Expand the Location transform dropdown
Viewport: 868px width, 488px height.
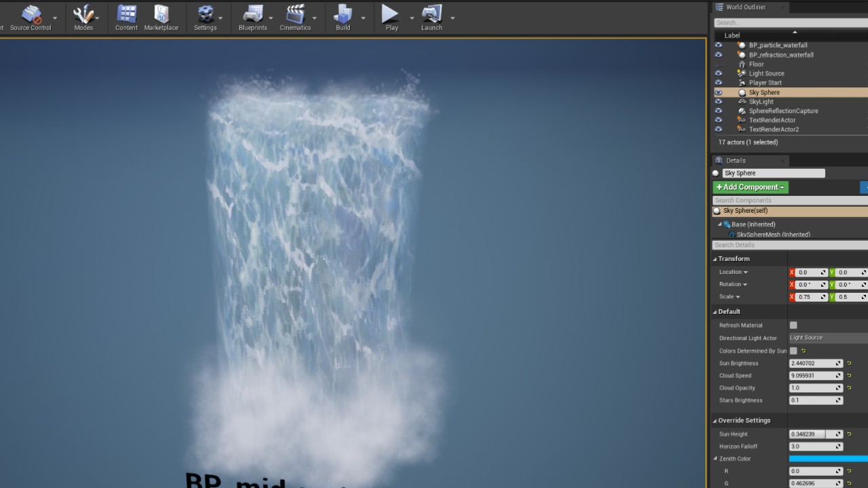tap(745, 271)
